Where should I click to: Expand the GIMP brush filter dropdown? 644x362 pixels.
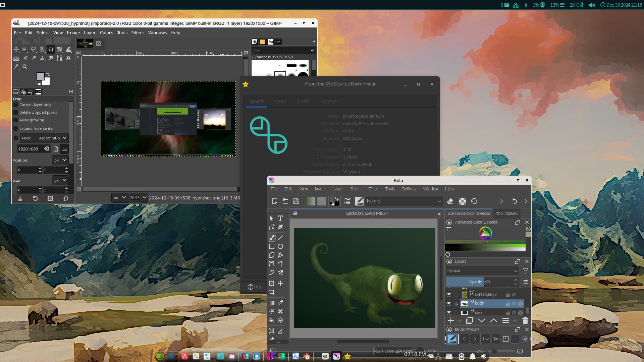tap(312, 50)
